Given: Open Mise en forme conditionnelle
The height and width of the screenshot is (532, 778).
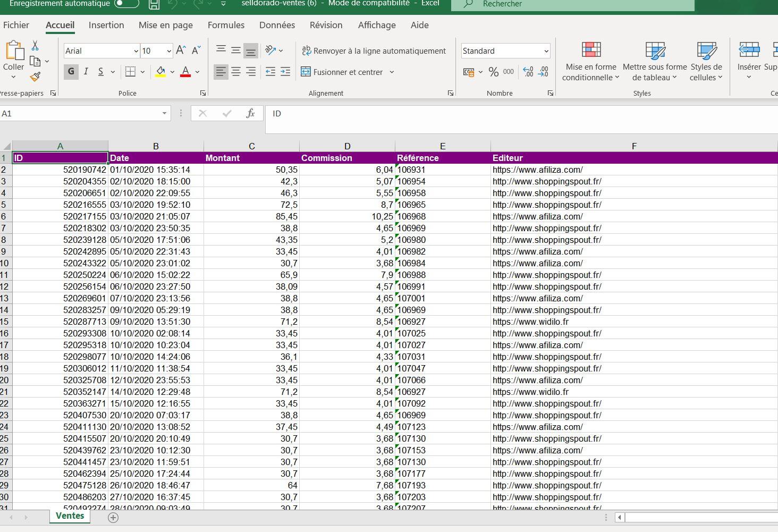Looking at the screenshot, I should [x=590, y=62].
